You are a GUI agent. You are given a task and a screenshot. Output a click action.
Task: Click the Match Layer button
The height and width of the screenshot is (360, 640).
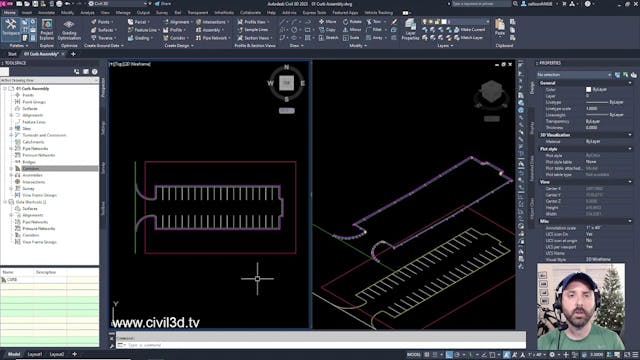coord(469,38)
